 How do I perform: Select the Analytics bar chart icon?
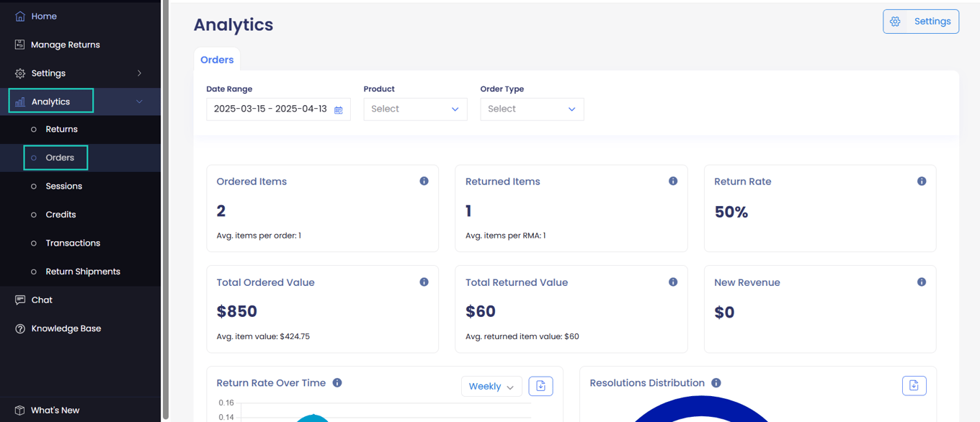[18, 101]
